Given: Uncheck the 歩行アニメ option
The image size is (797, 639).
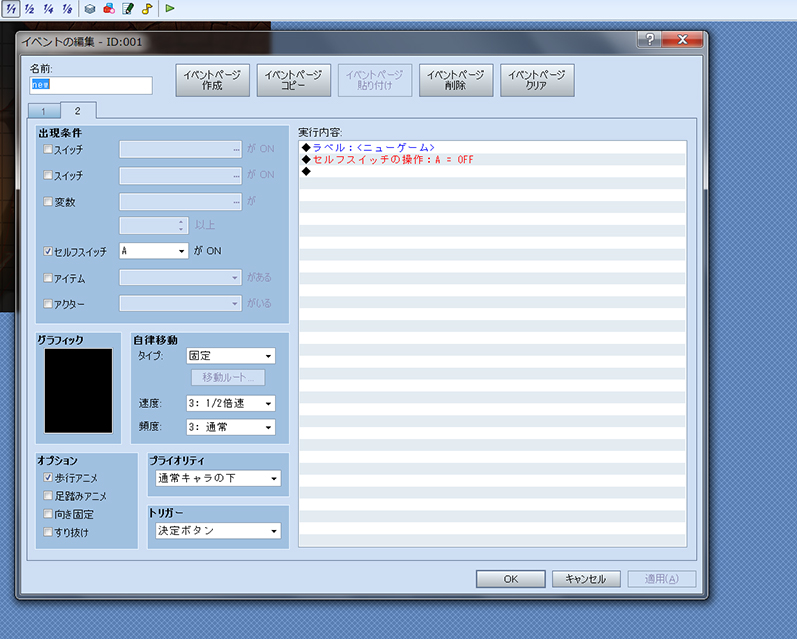Looking at the screenshot, I should click(x=48, y=477).
